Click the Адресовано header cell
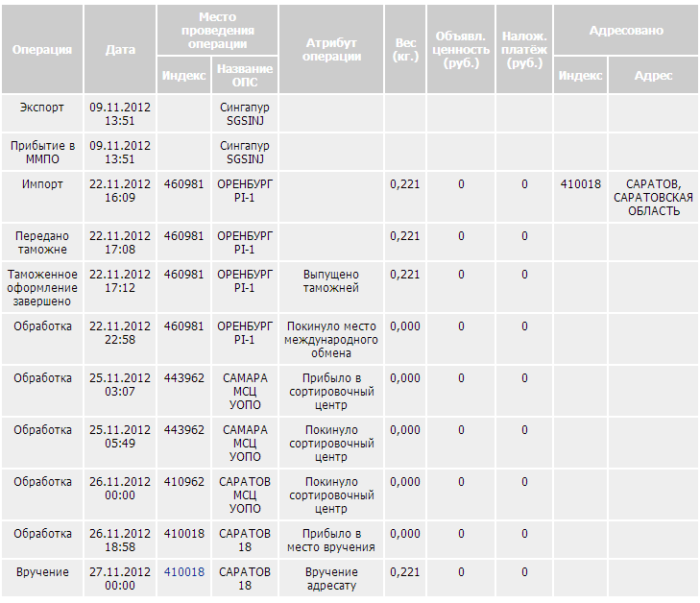This screenshot has width=700, height=603. pyautogui.click(x=625, y=31)
